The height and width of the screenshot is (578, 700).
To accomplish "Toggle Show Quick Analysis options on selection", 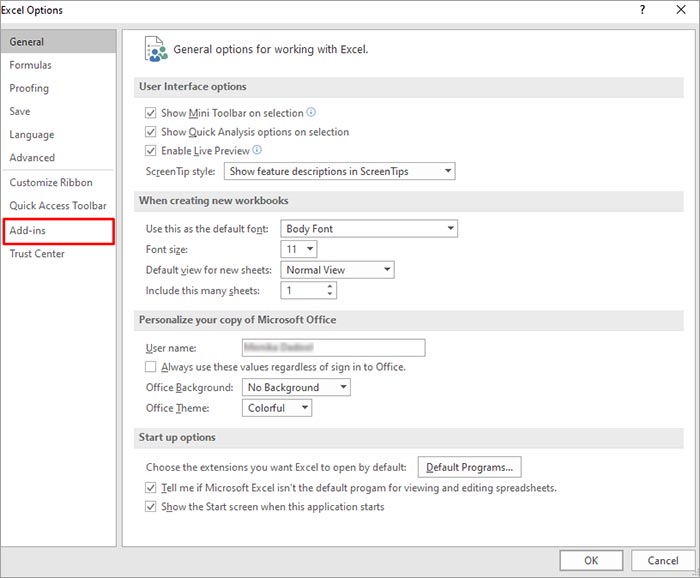I will pos(150,132).
